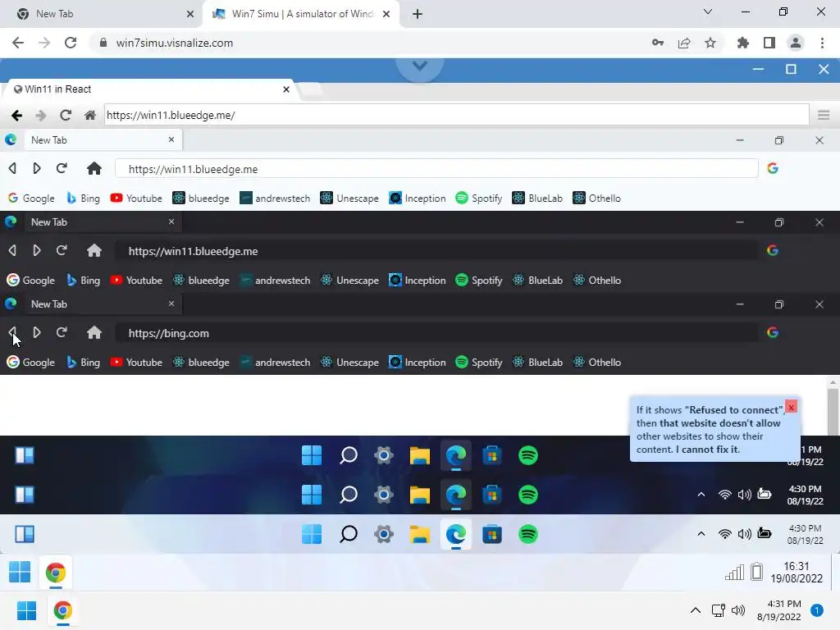Click back arrow in Win7 simulator browser

[16, 115]
